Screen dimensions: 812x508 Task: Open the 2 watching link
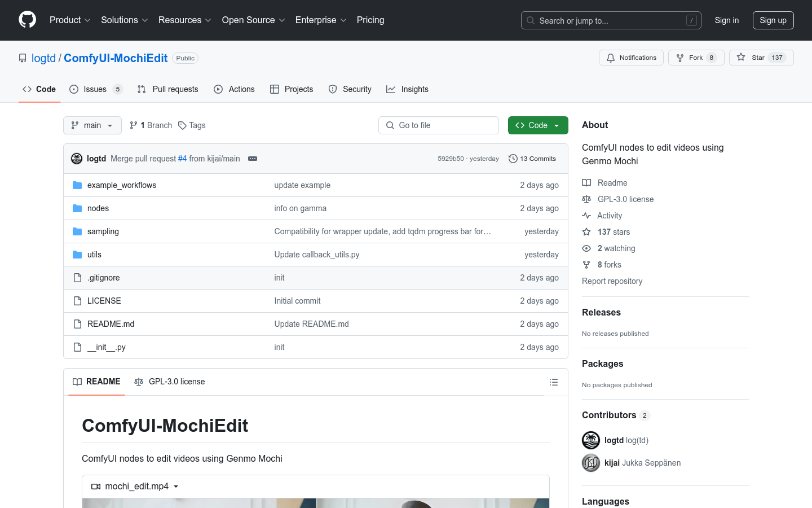pyautogui.click(x=608, y=248)
